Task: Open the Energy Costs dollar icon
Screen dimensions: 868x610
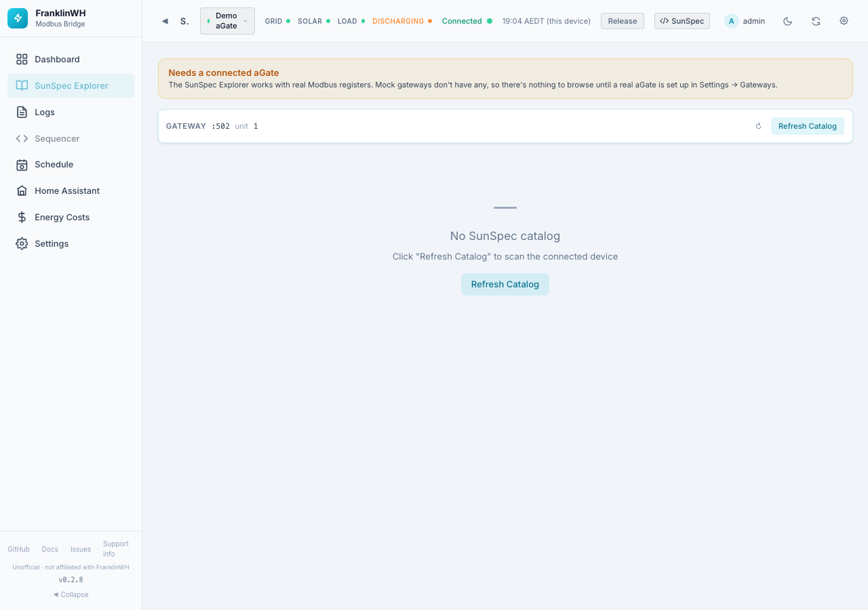Action: tap(22, 218)
